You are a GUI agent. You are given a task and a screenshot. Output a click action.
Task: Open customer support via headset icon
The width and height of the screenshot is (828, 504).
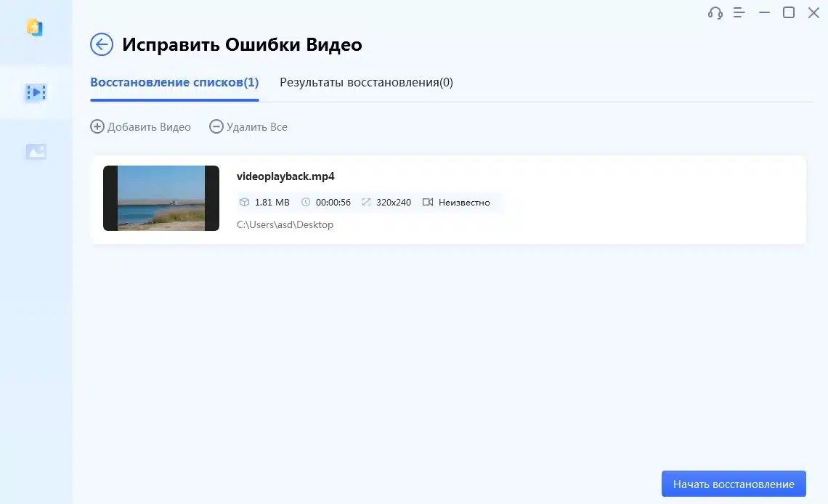click(715, 13)
